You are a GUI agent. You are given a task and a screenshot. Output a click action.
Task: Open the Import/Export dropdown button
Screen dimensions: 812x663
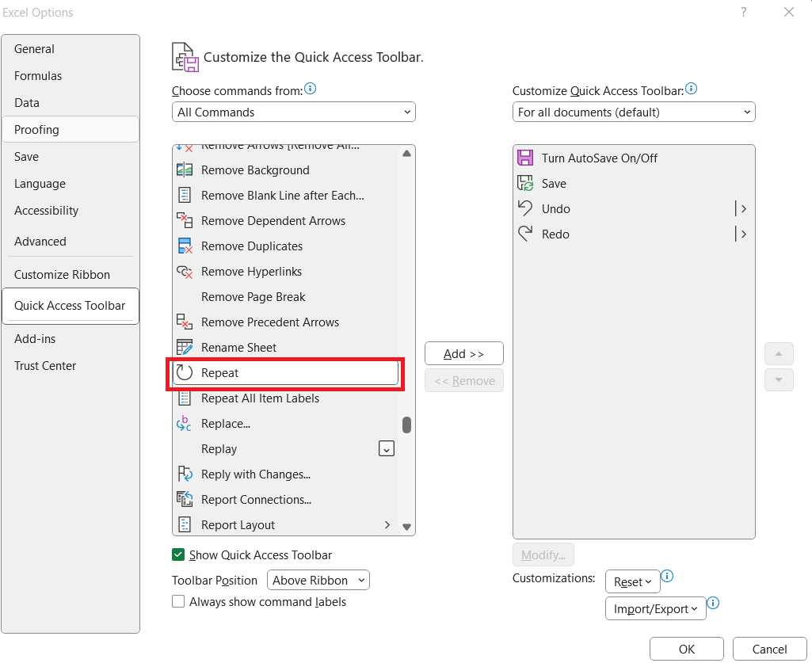pyautogui.click(x=656, y=608)
